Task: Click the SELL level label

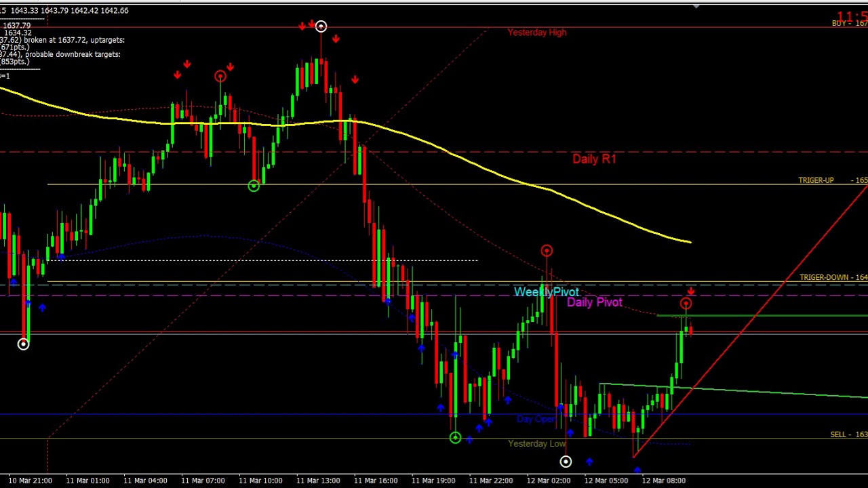Action: point(848,434)
